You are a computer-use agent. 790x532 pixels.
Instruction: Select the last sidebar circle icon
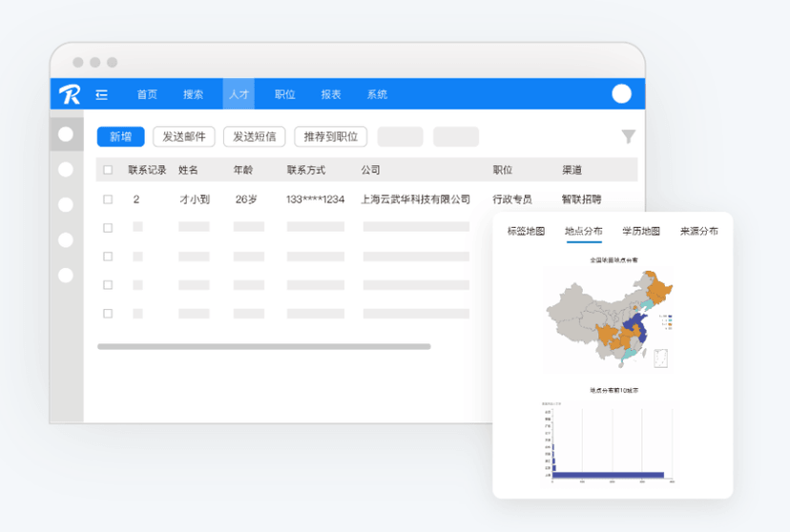66,276
